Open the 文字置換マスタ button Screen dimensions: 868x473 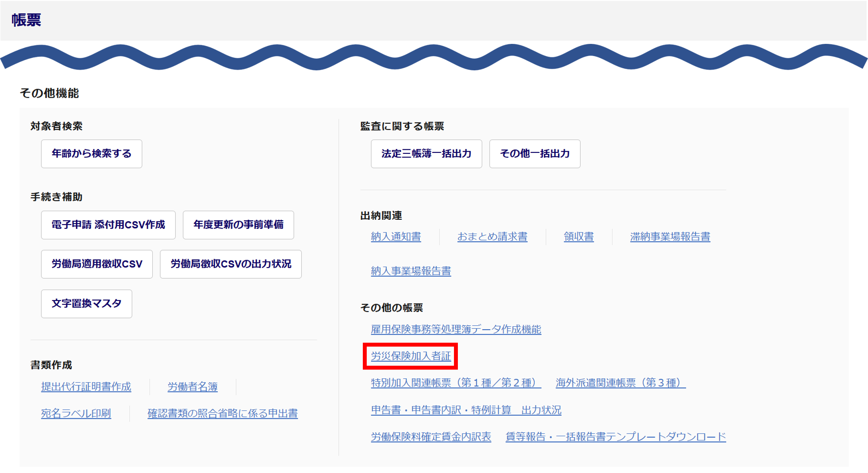pyautogui.click(x=86, y=304)
